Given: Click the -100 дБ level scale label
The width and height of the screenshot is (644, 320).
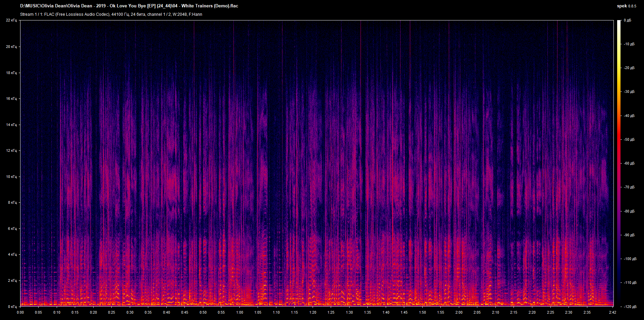Looking at the screenshot, I should point(630,259).
